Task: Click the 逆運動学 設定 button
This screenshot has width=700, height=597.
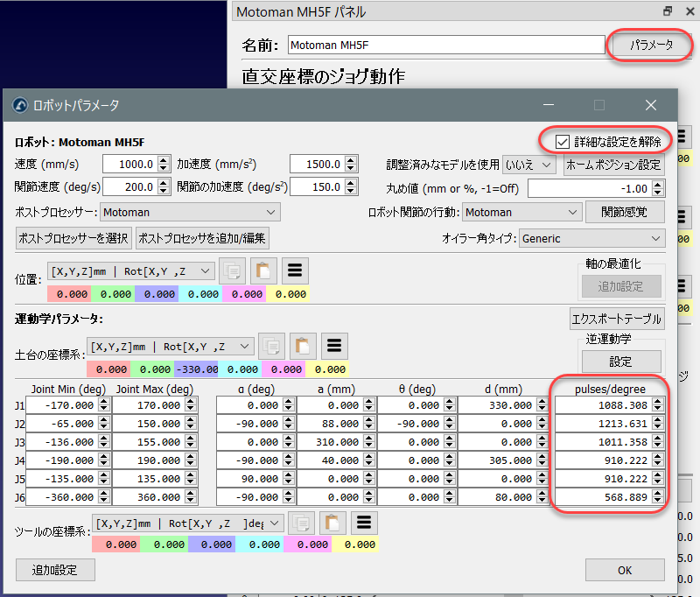Action: pos(621,362)
